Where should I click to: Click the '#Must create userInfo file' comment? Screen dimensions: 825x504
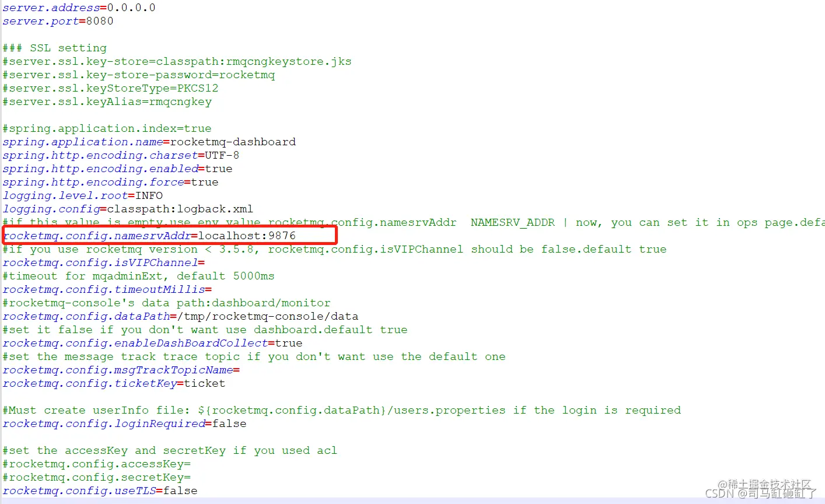click(x=341, y=410)
